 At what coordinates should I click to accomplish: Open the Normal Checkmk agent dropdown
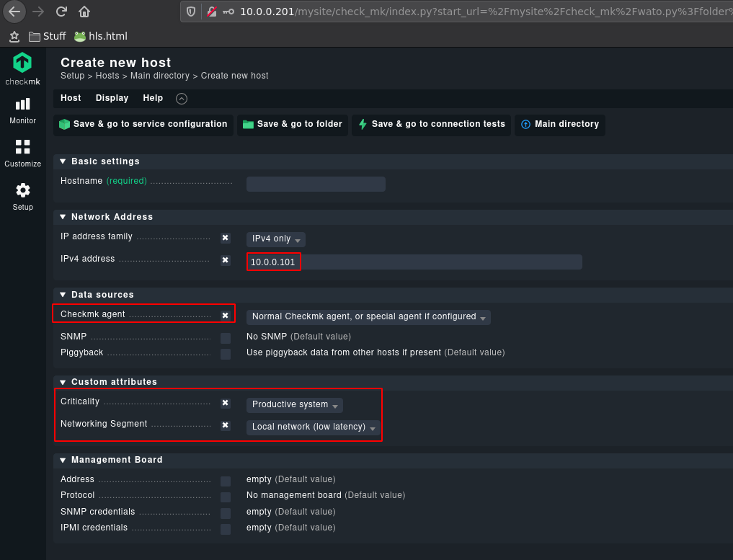pos(368,317)
